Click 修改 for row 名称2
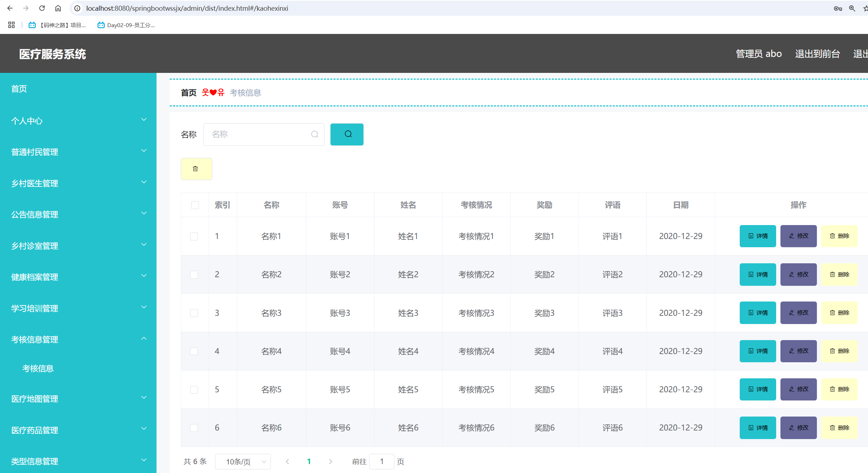Image resolution: width=868 pixels, height=473 pixels. [798, 274]
